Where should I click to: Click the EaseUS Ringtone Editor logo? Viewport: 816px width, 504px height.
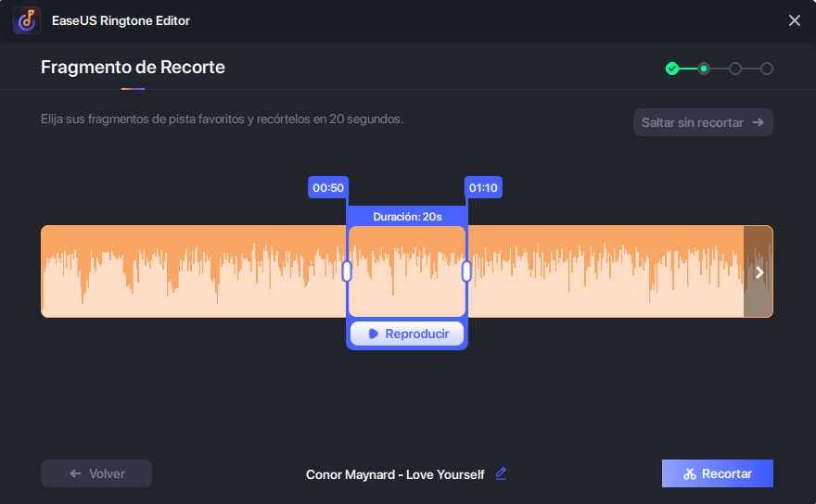26,20
